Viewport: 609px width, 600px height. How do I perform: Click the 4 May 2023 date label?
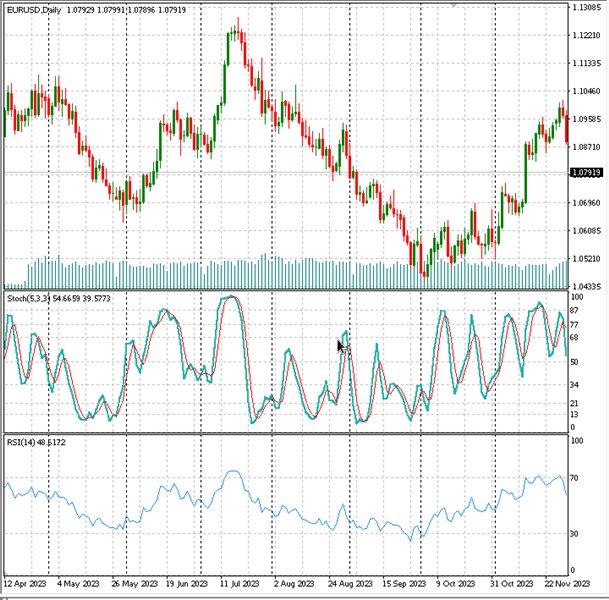(x=78, y=584)
